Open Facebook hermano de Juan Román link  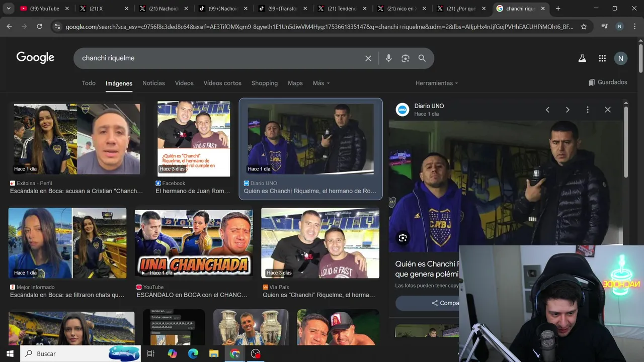tap(193, 191)
